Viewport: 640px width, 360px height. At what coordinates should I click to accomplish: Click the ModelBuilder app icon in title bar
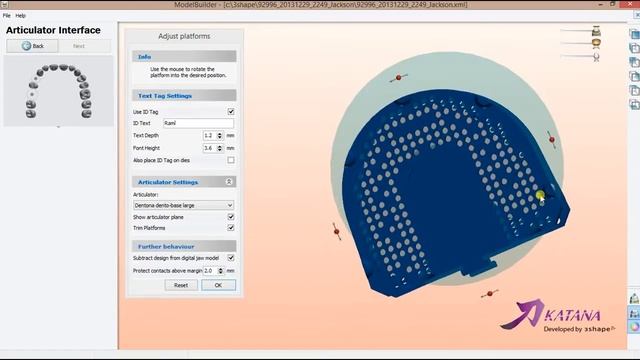tap(4, 4)
